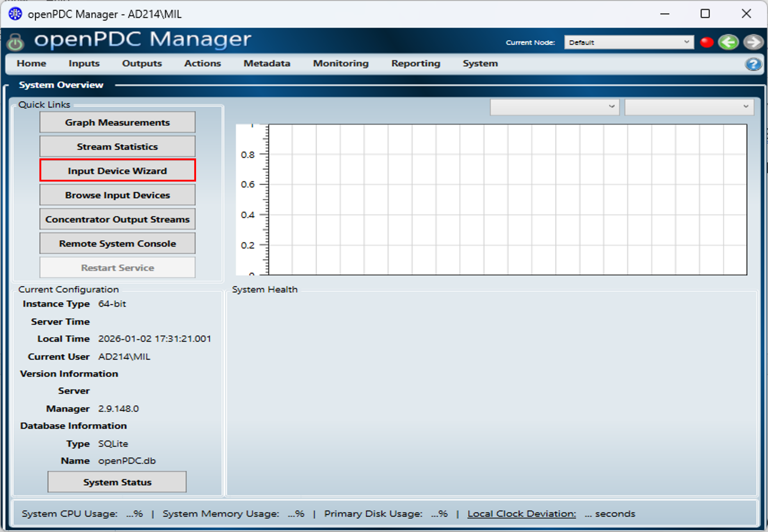Open the first chart selection dropdown
This screenshot has width=768, height=532.
pyautogui.click(x=554, y=107)
